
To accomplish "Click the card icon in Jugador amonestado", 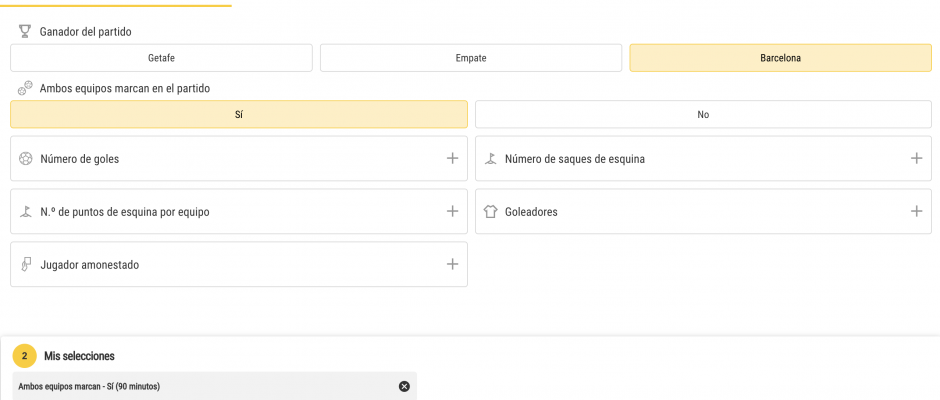I will tap(26, 265).
